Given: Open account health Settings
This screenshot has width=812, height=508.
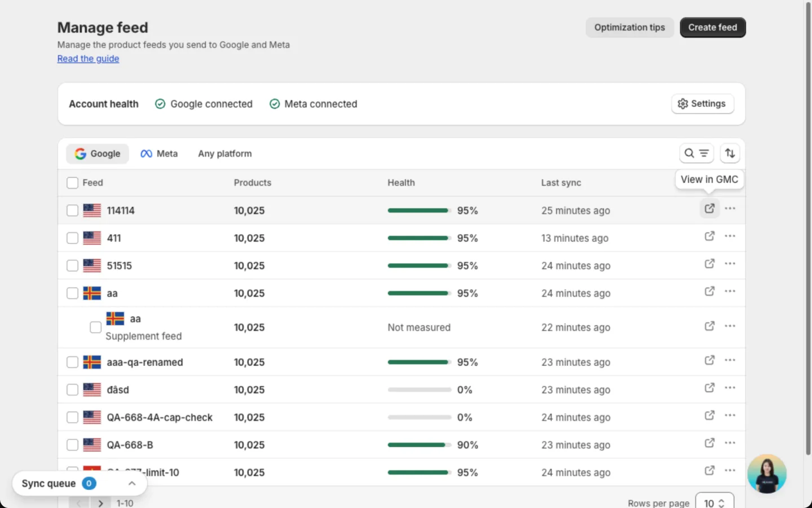Looking at the screenshot, I should pos(703,104).
